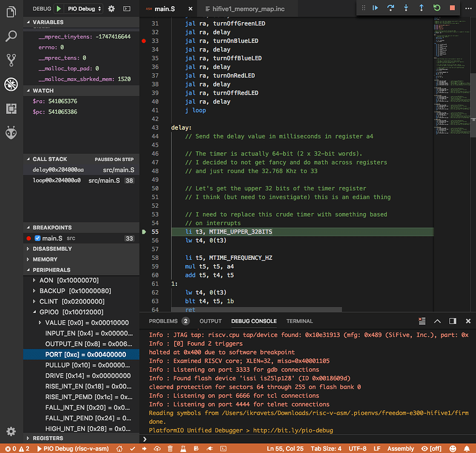
Task: Select the DEBUG CONSOLE tab
Action: tap(254, 321)
